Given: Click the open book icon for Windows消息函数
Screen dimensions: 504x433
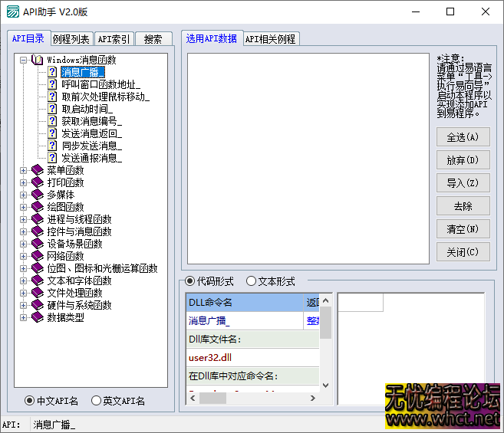Looking at the screenshot, I should point(38,60).
